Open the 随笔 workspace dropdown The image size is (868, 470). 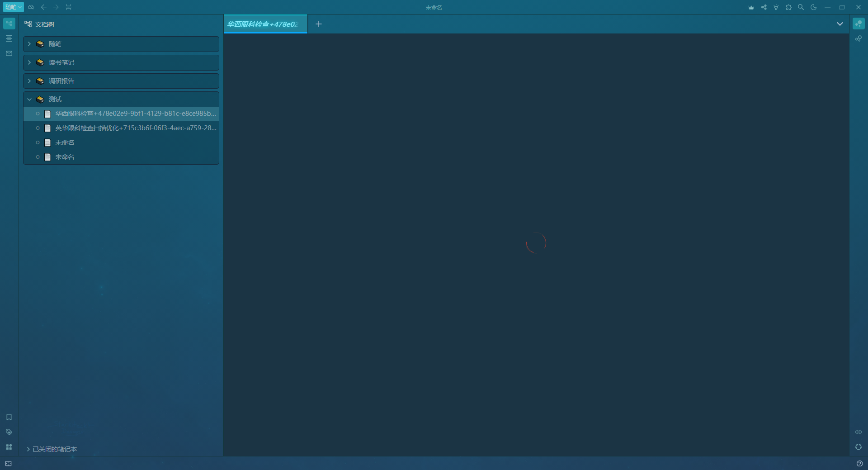13,7
